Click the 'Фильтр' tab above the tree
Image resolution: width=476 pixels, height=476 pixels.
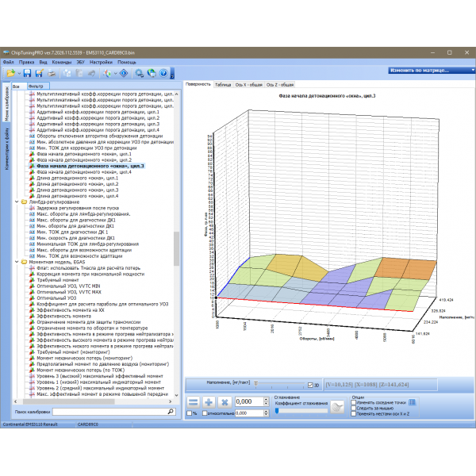point(36,85)
